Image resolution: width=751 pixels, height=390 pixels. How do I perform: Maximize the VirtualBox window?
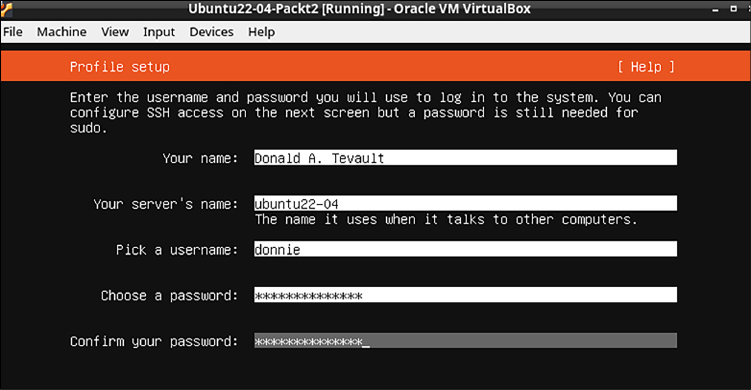tap(733, 9)
